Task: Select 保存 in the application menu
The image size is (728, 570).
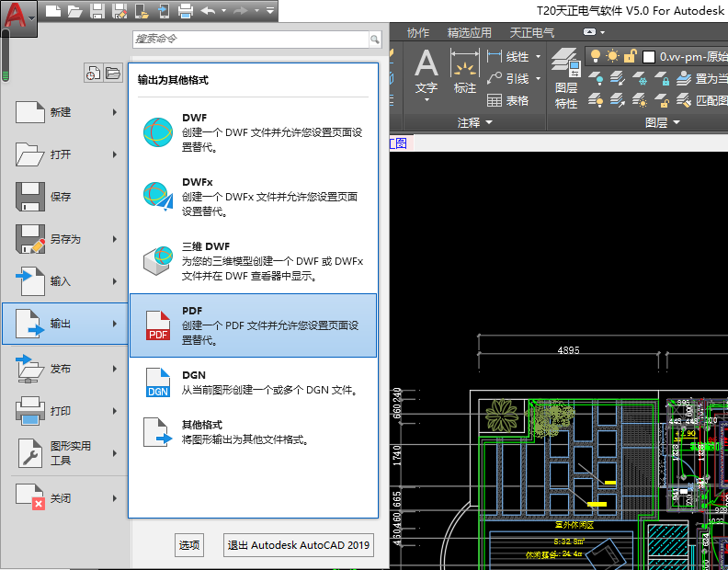Action: point(65,197)
